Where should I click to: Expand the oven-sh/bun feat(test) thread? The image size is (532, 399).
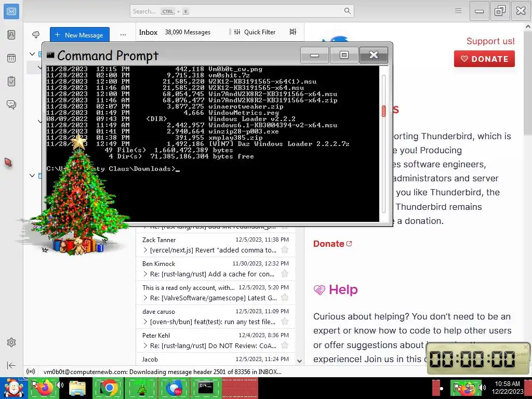tap(145, 322)
